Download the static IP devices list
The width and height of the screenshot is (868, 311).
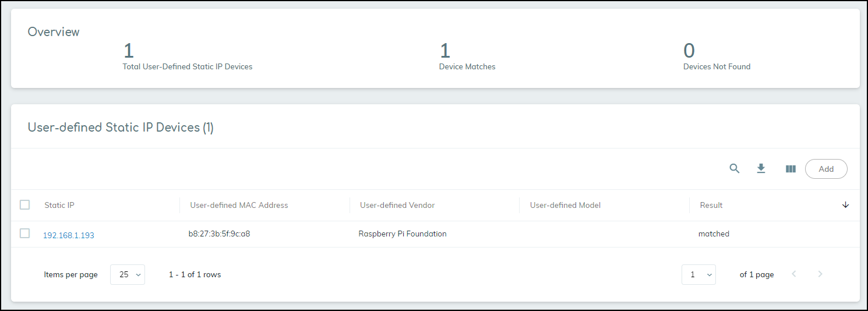coord(761,169)
